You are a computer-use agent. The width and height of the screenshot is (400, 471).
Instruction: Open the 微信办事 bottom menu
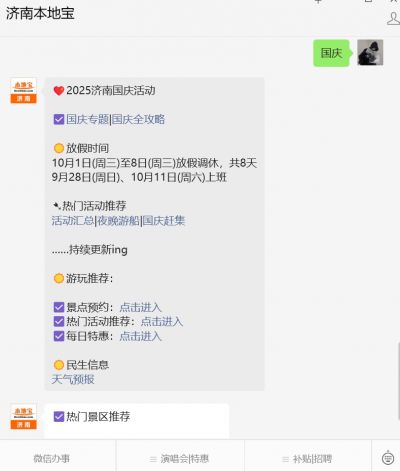click(x=52, y=459)
